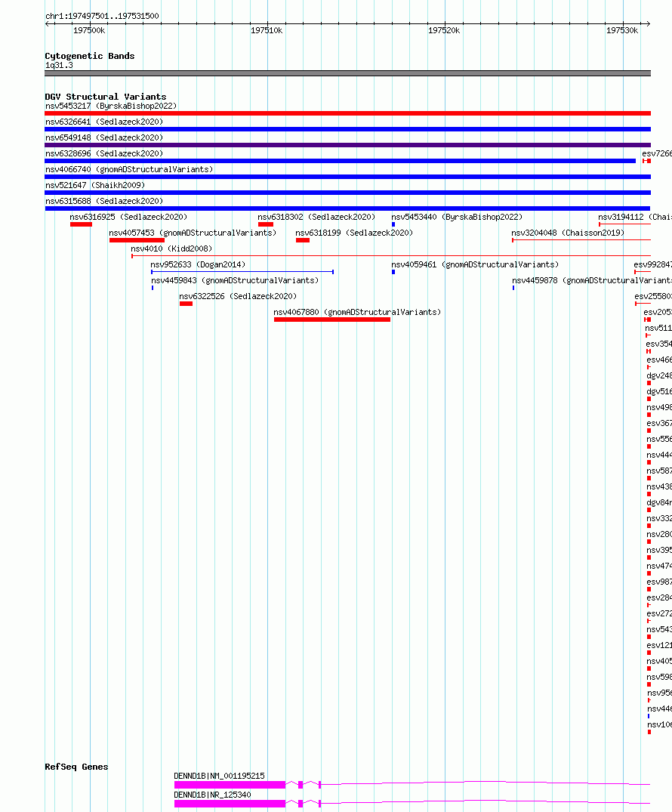Click the purple nsv6549148 variant bar
The image size is (672, 812).
pyautogui.click(x=347, y=145)
